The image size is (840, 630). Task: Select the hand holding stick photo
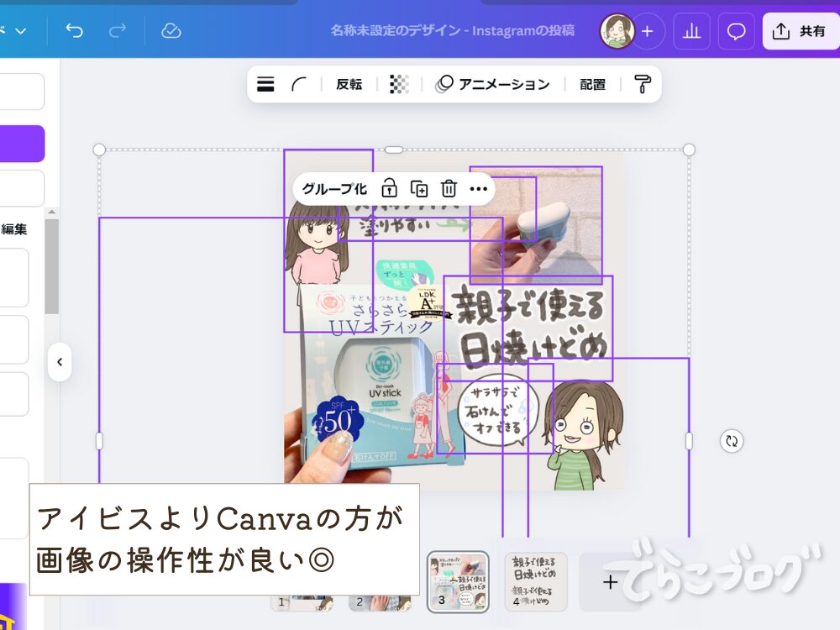[x=536, y=225]
